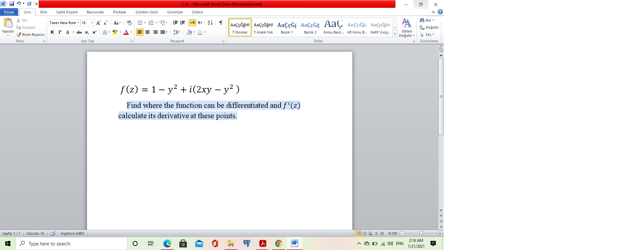Screen dimensions: 644x250
Task: Open Bul (Find) binoculars tool
Action: [x=427, y=20]
